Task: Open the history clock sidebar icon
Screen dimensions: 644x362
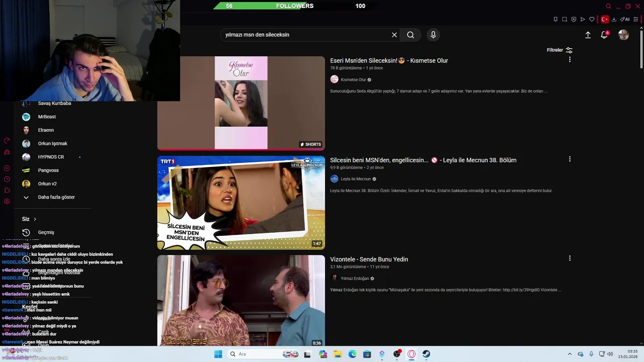Action: [x=7, y=179]
